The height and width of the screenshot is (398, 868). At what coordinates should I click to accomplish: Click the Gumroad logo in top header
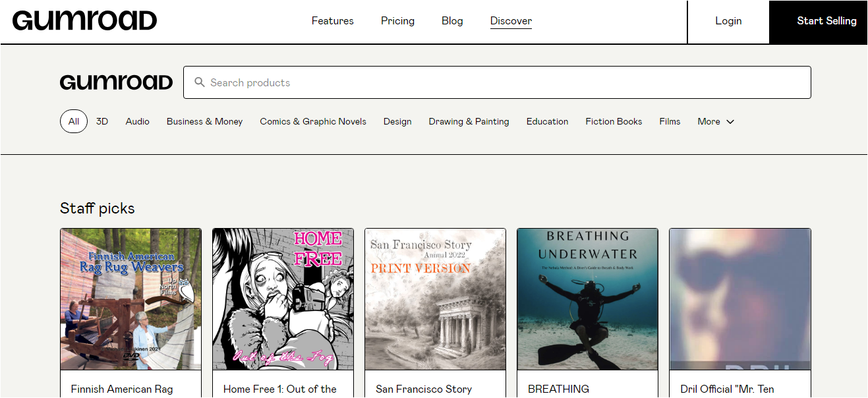coord(84,21)
